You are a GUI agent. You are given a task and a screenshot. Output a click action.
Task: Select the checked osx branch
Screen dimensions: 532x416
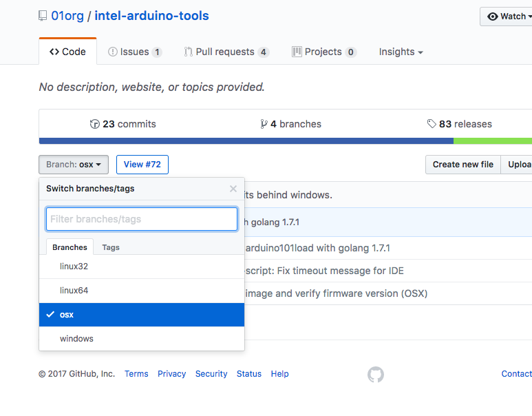pyautogui.click(x=142, y=315)
